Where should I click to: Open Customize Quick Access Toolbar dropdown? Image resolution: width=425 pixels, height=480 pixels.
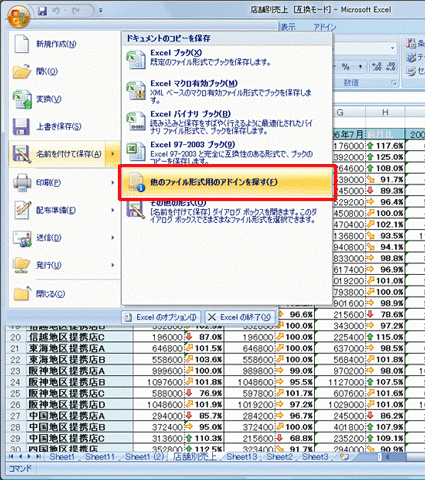tap(100, 11)
